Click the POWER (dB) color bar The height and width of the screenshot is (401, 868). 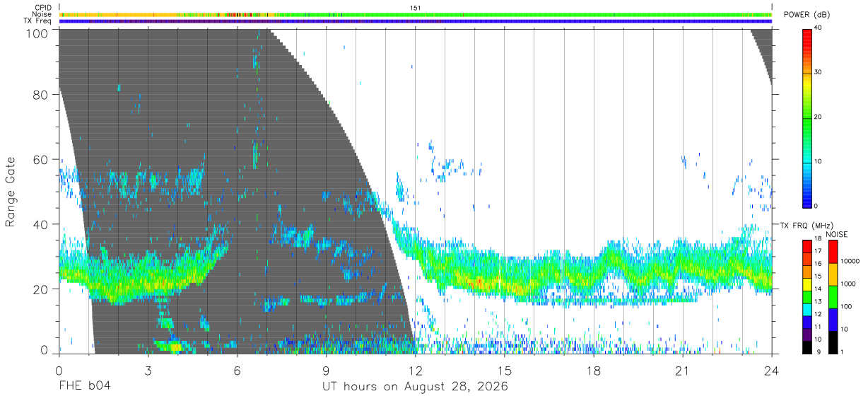point(807,117)
